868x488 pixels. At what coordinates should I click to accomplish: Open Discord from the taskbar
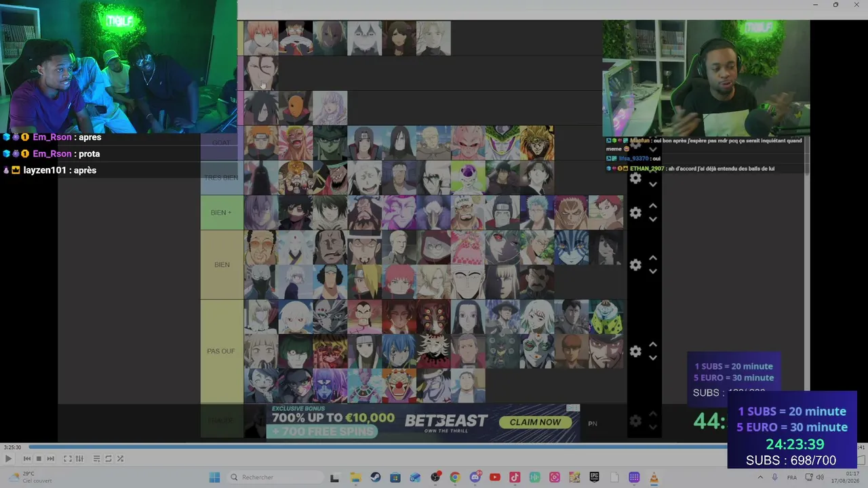(475, 477)
